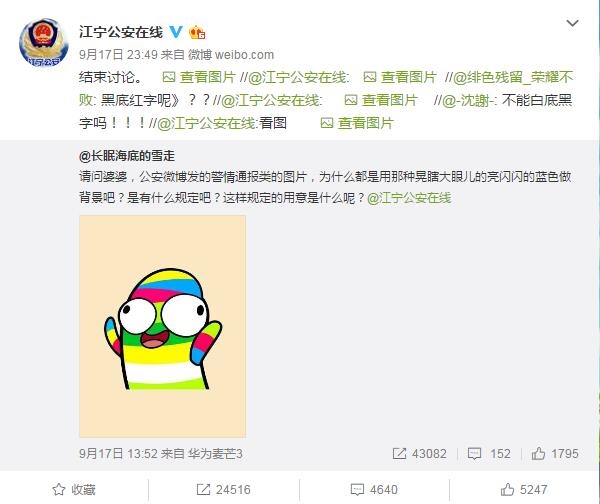600x504 pixels.
Task: Open the post options chevron menu
Action: point(572,23)
